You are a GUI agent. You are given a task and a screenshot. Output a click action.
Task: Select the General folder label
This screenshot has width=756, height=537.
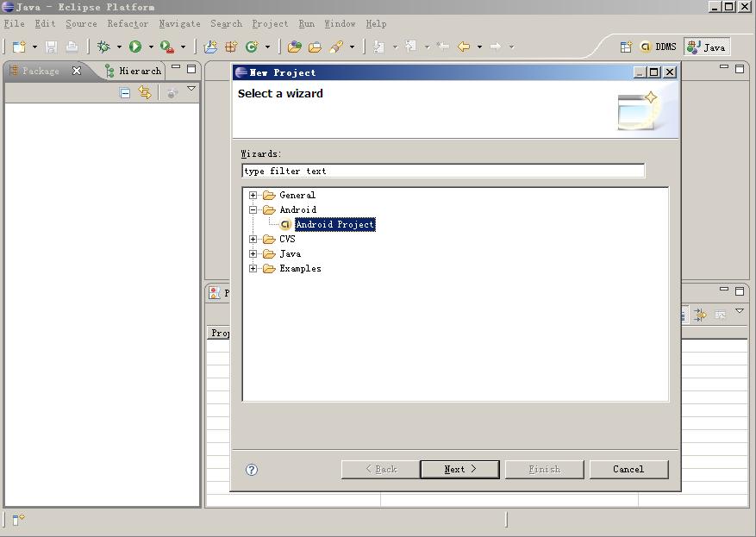point(297,195)
